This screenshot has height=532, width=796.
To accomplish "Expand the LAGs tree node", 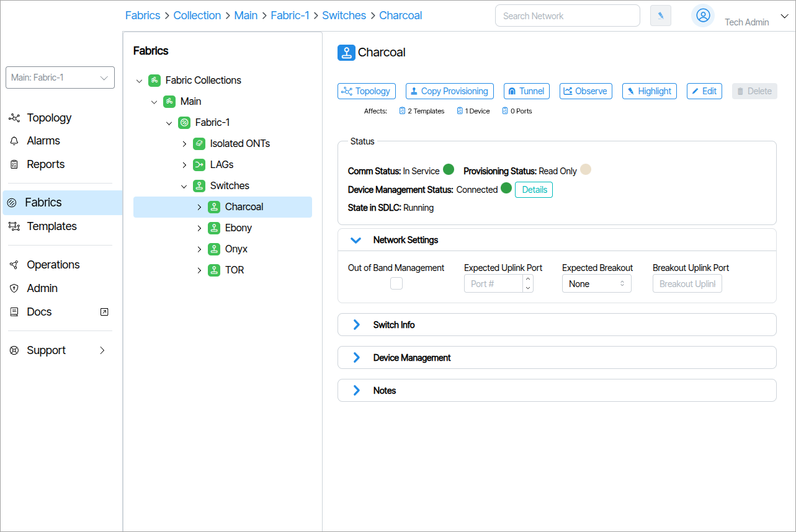I will tap(184, 165).
